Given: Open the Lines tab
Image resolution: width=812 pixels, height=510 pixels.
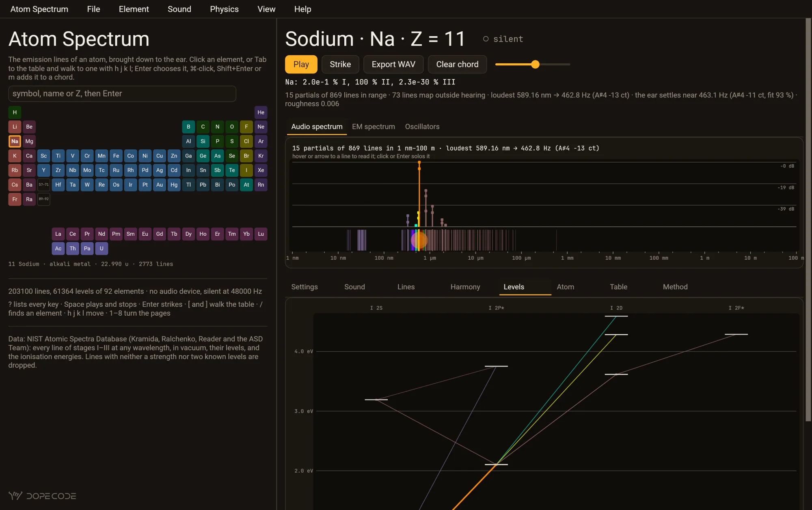Looking at the screenshot, I should (406, 287).
